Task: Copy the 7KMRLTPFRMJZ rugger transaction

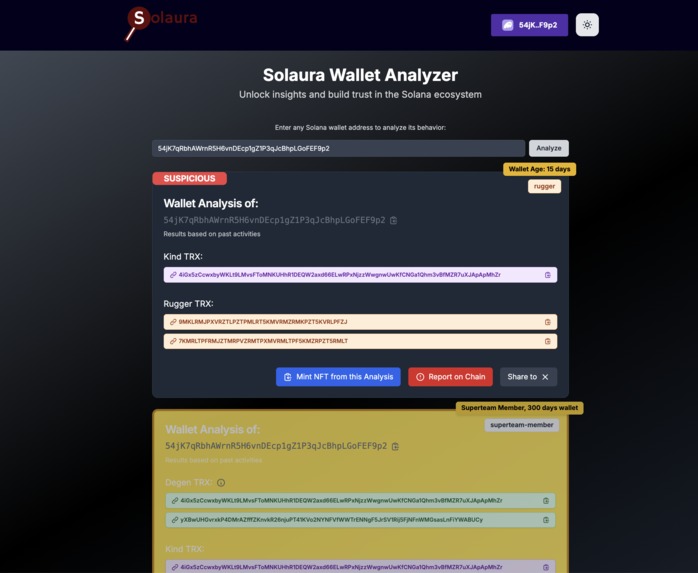Action: tap(548, 341)
